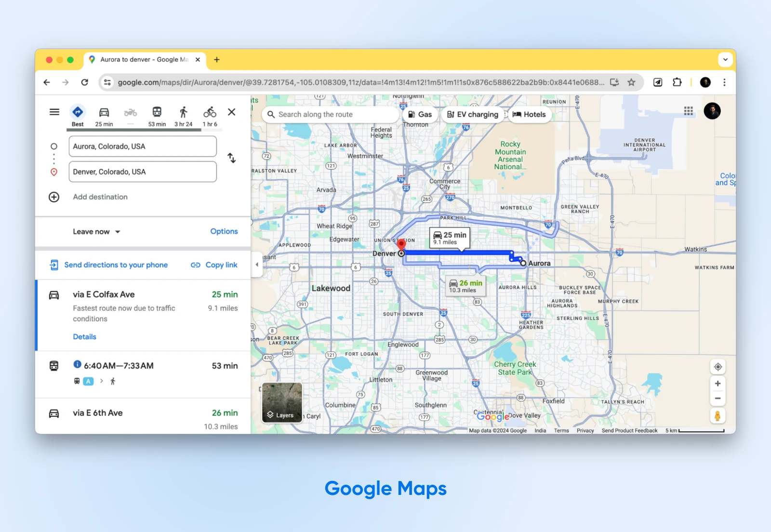This screenshot has height=532, width=771.
Task: Choose the Walking travel mode
Action: click(183, 113)
